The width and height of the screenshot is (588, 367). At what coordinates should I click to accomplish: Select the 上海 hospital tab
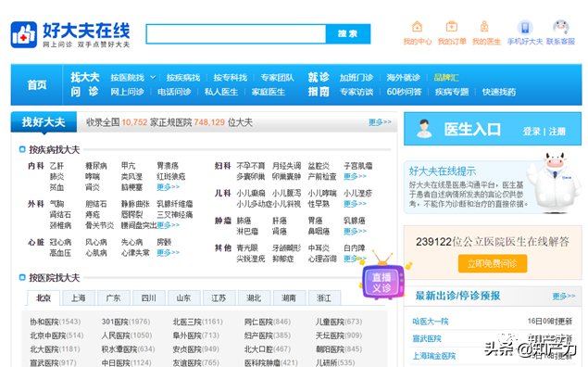coord(79,297)
